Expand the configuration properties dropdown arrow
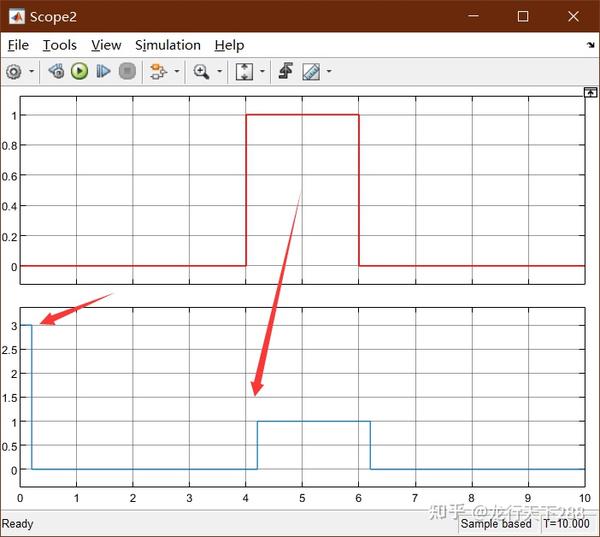Viewport: 600px width, 537px height. pos(32,71)
